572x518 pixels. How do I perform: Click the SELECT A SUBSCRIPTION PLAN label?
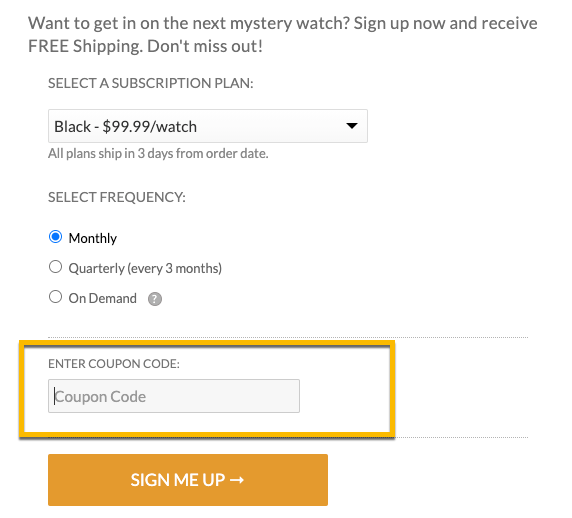pos(151,83)
